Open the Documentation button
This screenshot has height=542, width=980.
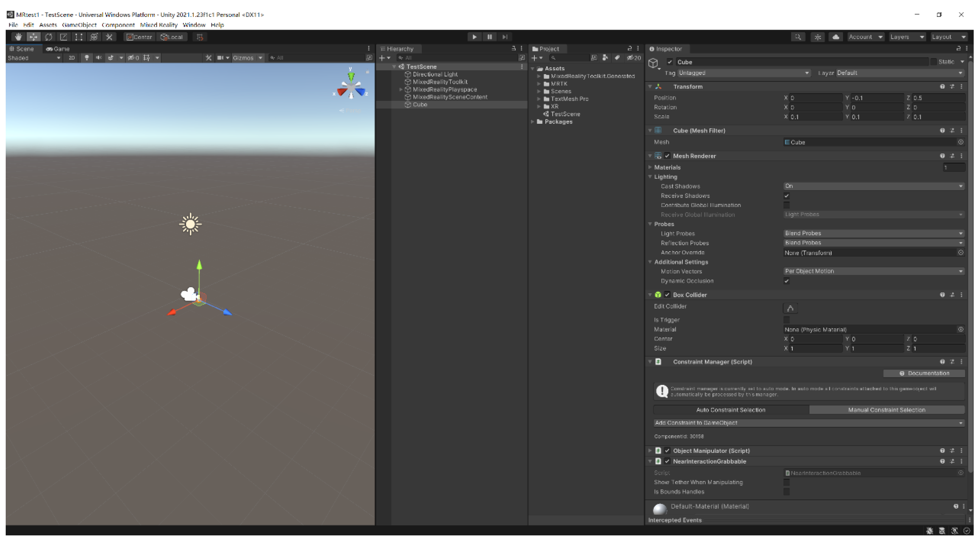click(924, 373)
